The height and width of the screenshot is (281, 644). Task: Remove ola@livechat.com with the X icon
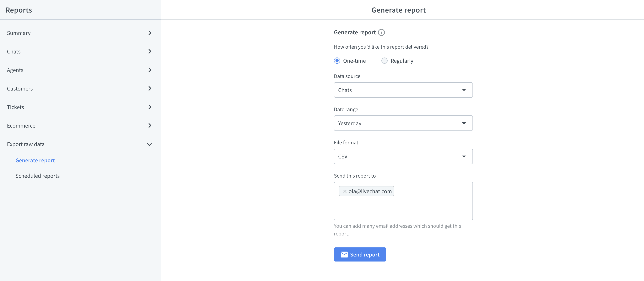tap(345, 191)
